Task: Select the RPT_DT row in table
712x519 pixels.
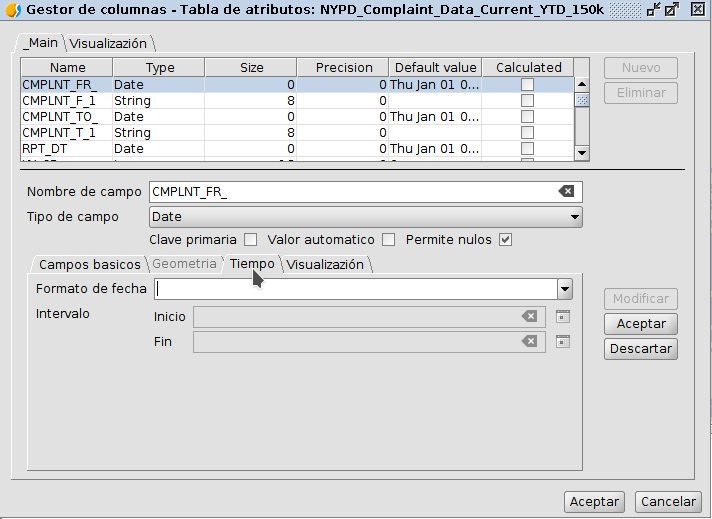Action: 60,148
